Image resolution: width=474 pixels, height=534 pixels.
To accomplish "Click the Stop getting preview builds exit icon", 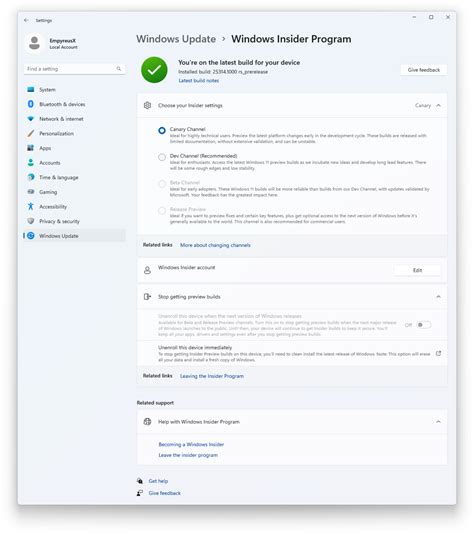I will point(147,297).
